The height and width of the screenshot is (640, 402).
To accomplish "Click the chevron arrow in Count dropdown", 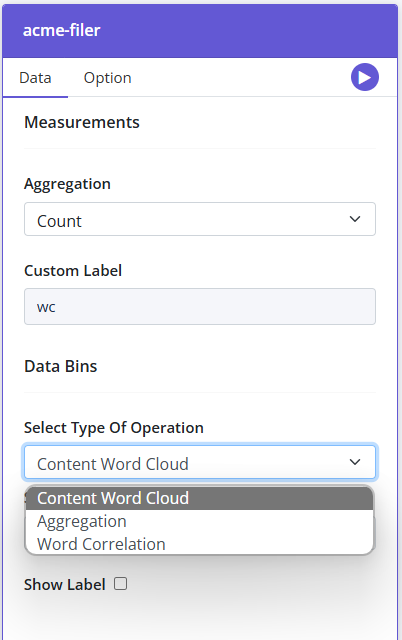I will point(355,219).
